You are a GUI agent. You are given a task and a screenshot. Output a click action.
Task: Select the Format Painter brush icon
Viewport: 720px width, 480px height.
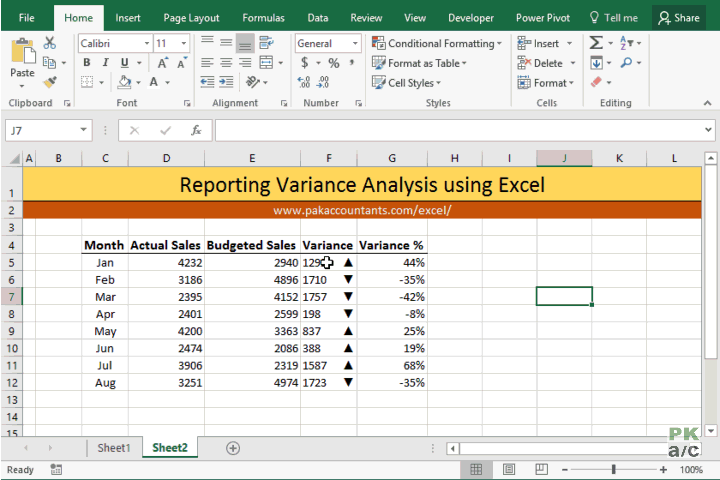coord(50,82)
